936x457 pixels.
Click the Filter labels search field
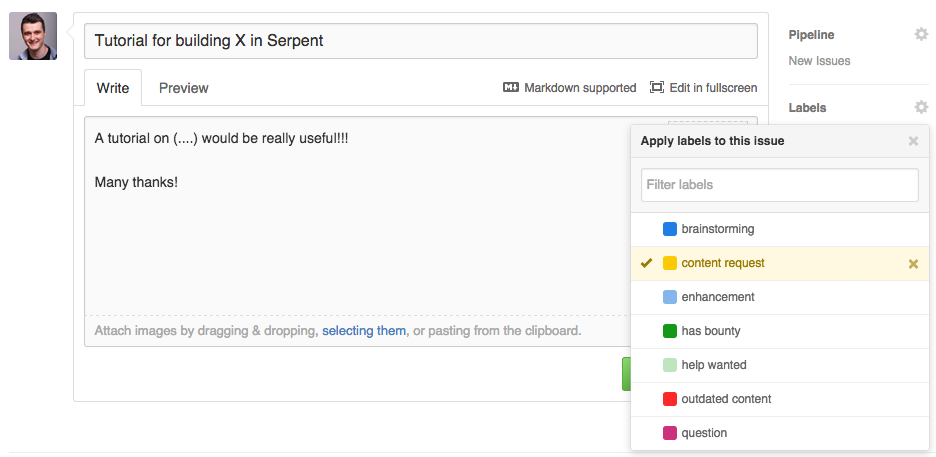779,185
